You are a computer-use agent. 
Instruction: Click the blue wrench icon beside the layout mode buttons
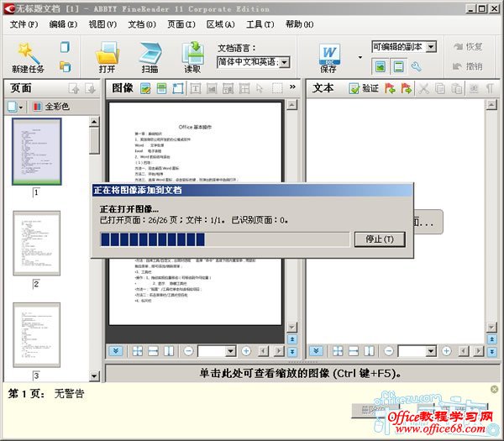[x=416, y=66]
